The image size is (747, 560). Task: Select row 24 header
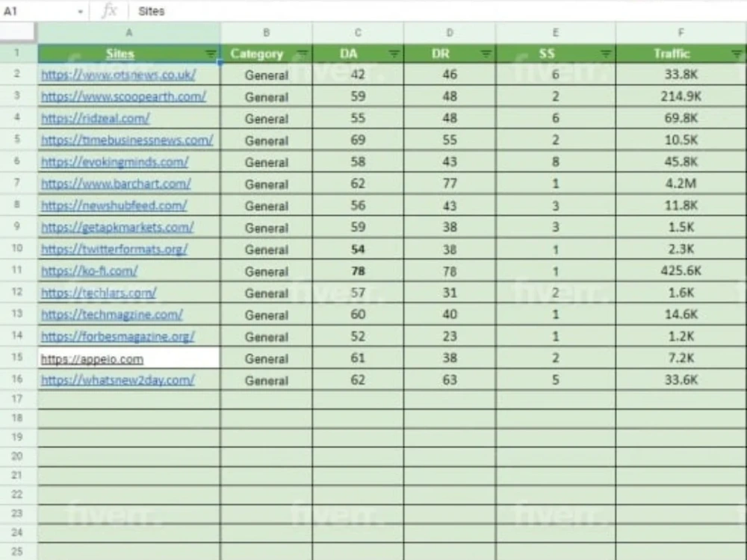click(x=18, y=532)
